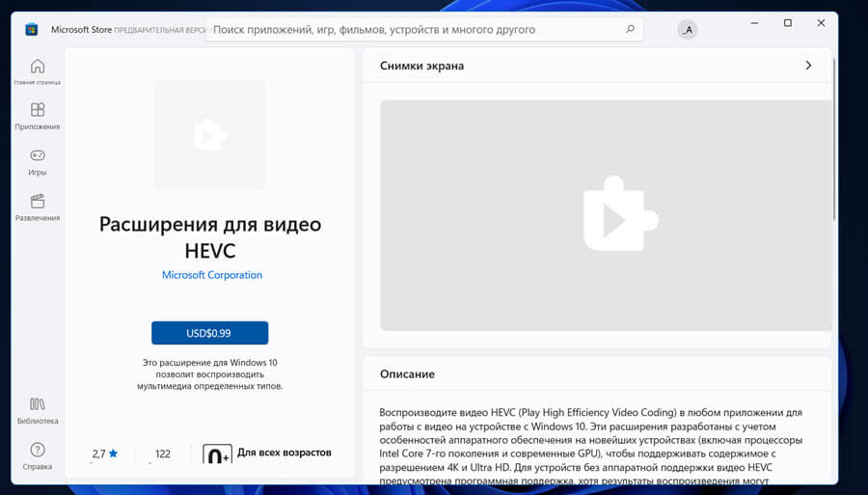The width and height of the screenshot is (868, 495).
Task: Click the Описание heading
Action: pyautogui.click(x=407, y=373)
